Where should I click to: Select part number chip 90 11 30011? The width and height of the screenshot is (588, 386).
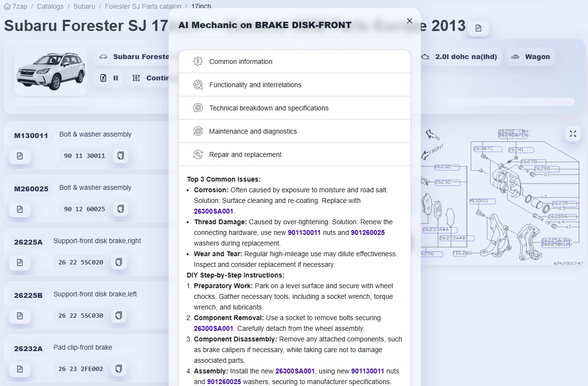tap(85, 156)
